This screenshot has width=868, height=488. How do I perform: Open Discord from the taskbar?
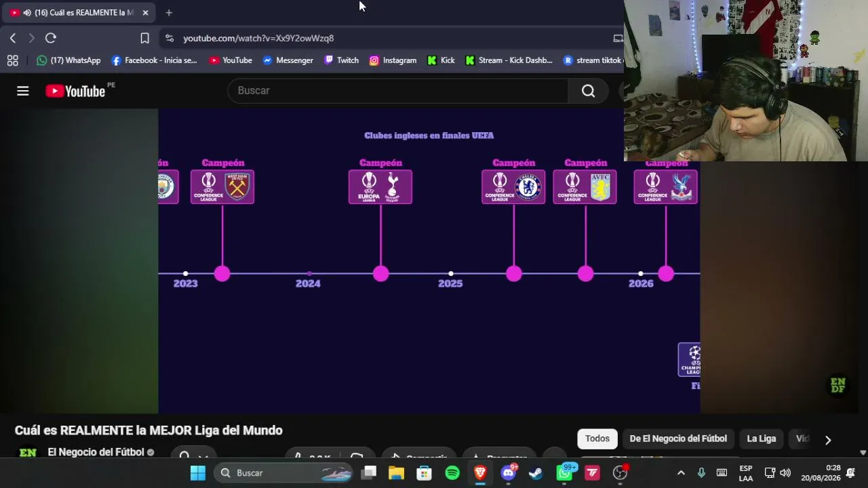coord(509,473)
